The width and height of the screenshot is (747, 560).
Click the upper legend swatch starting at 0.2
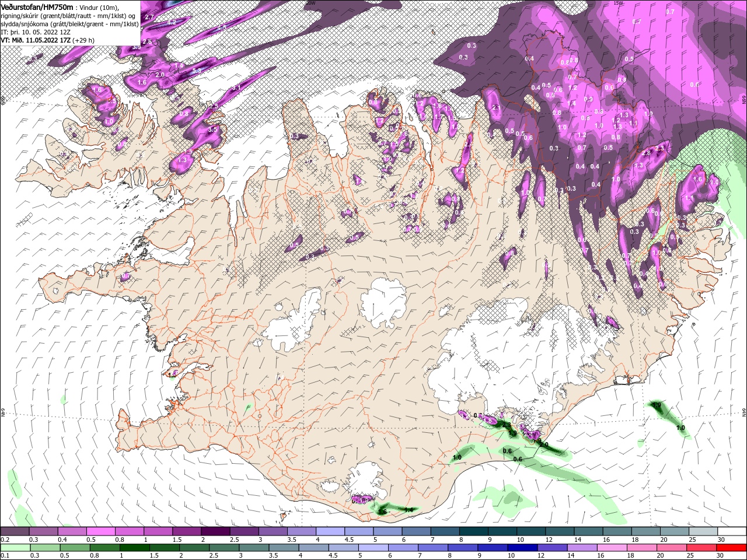click(x=15, y=531)
